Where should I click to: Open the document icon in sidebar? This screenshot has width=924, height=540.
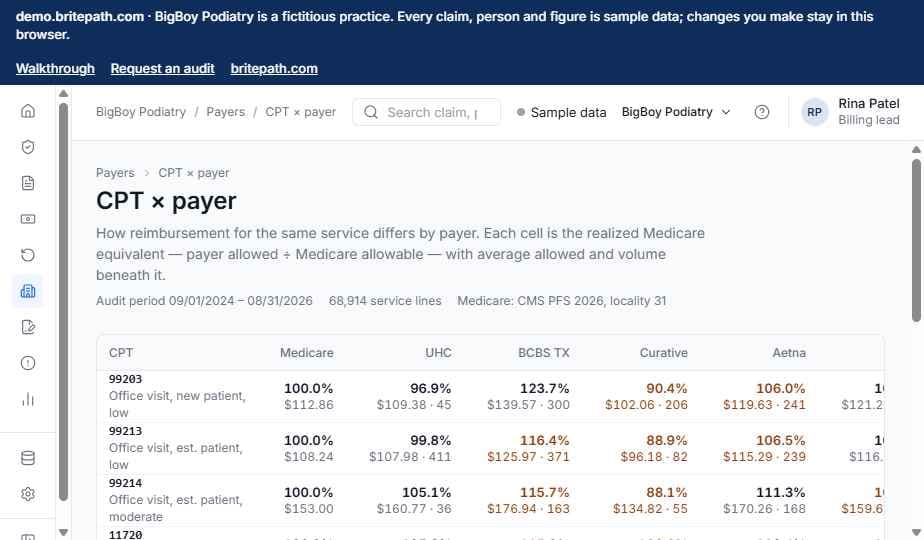(x=28, y=183)
